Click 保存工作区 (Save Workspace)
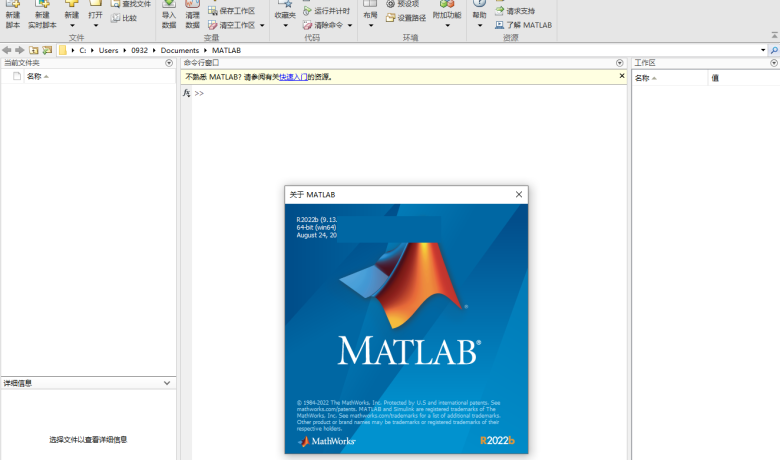The image size is (780, 460). point(231,10)
